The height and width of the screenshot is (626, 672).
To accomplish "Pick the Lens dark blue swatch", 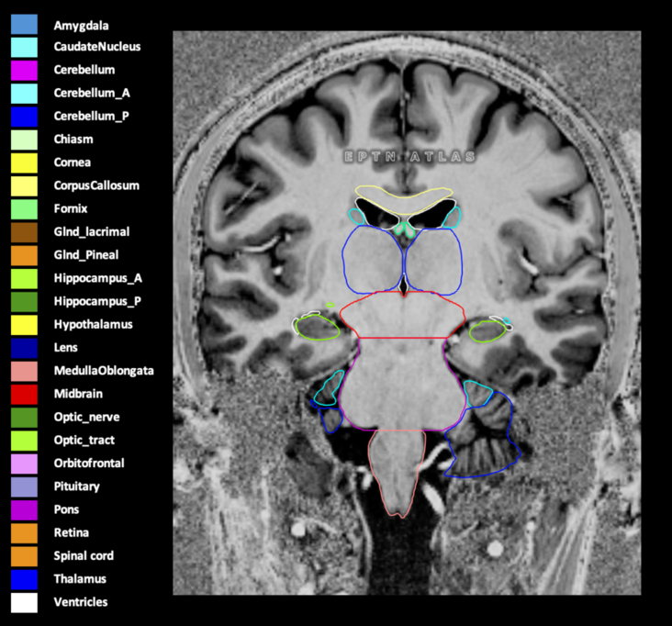I will [x=24, y=349].
